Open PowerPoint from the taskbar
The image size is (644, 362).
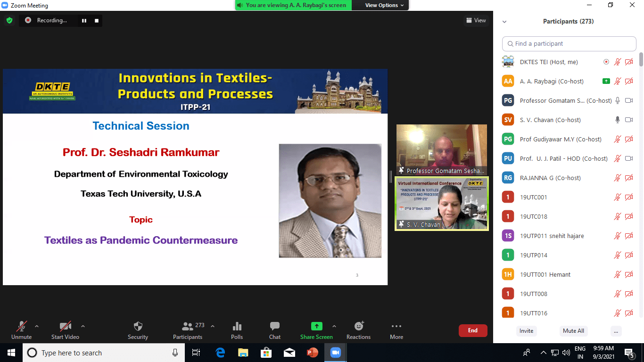pyautogui.click(x=313, y=353)
